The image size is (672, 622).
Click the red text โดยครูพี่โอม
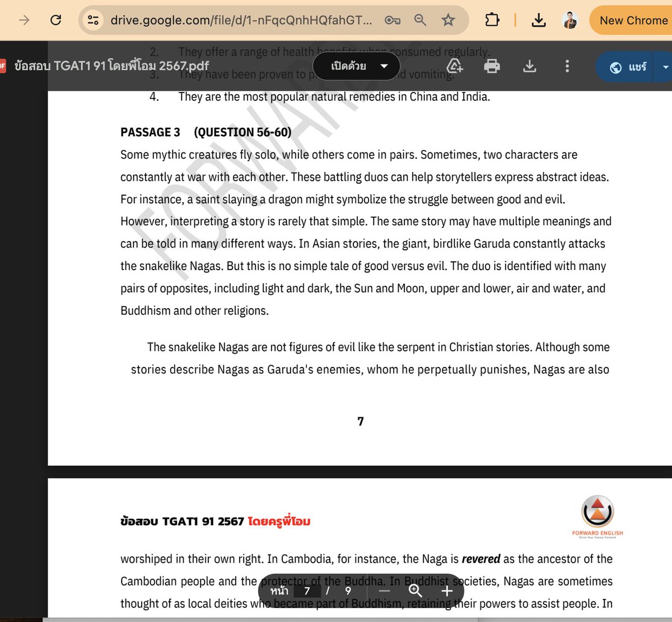click(x=279, y=521)
